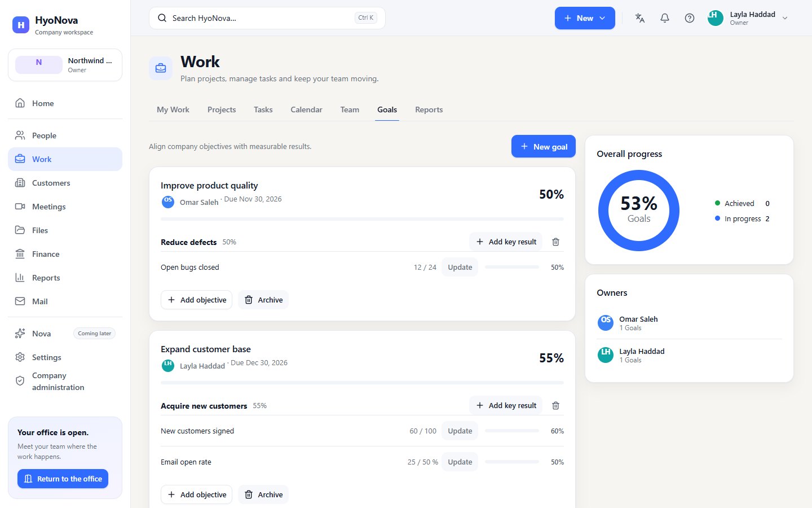Open Company administration in the sidebar
Viewport: 812px width, 508px height.
point(65,382)
